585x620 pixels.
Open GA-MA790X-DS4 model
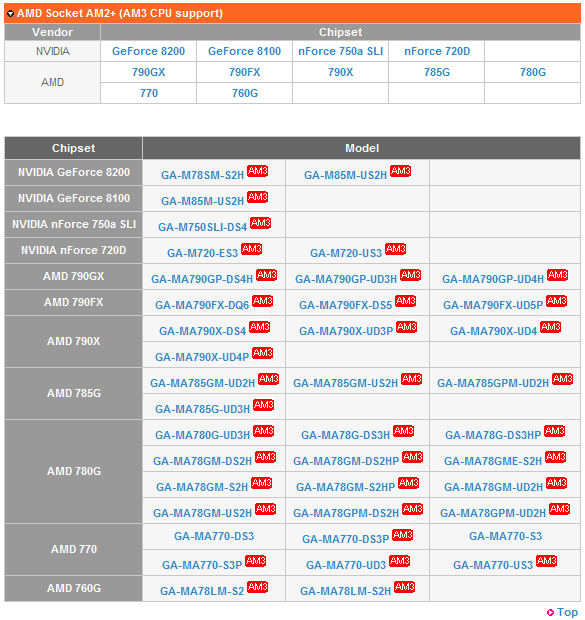tap(203, 331)
